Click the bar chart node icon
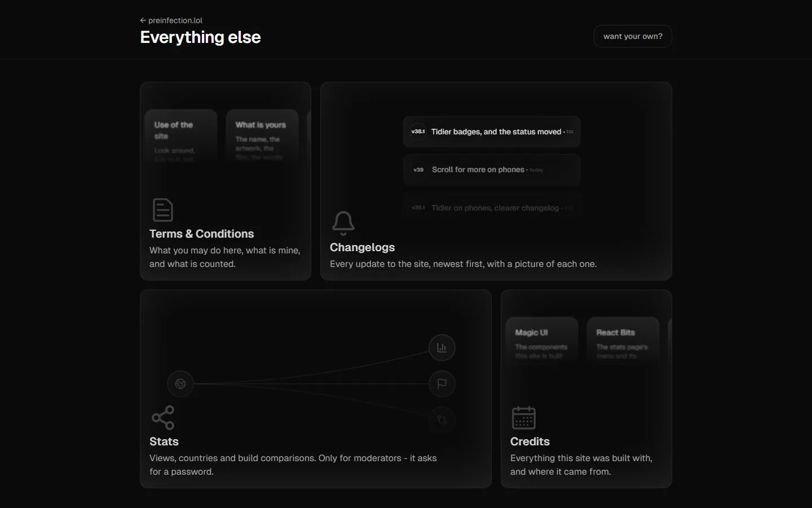Viewport: 812px width, 508px height. click(442, 348)
